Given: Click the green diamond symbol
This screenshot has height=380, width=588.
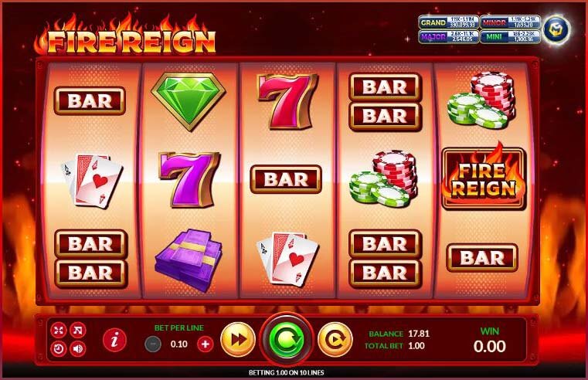Looking at the screenshot, I should tap(189, 101).
